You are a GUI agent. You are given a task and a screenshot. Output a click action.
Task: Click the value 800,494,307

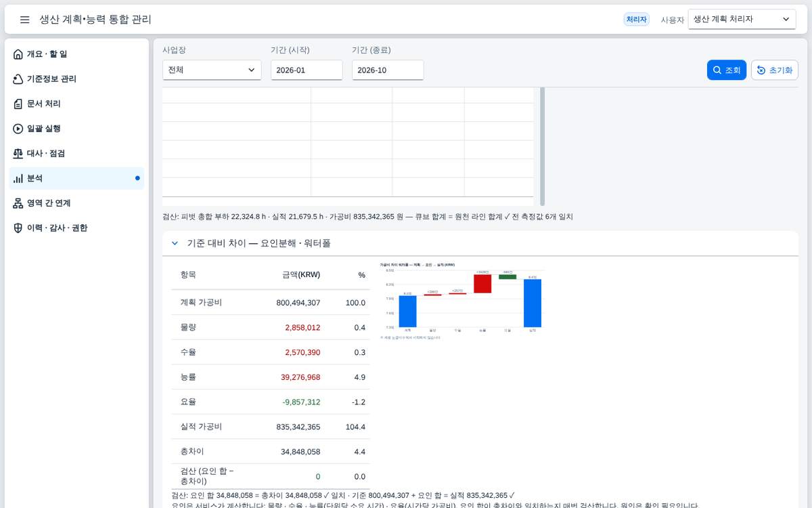(x=298, y=303)
